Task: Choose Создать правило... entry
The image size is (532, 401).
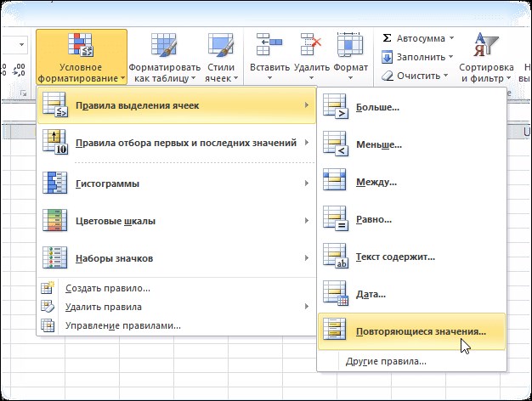Action: 177,288
